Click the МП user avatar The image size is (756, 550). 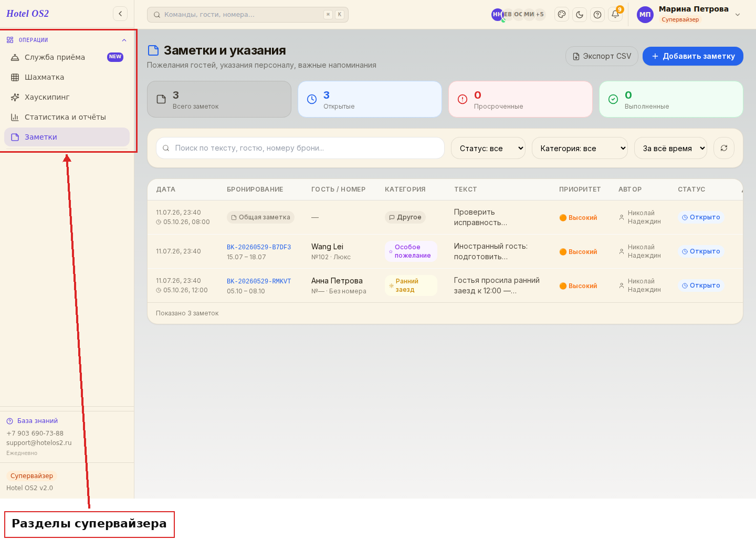(x=645, y=15)
